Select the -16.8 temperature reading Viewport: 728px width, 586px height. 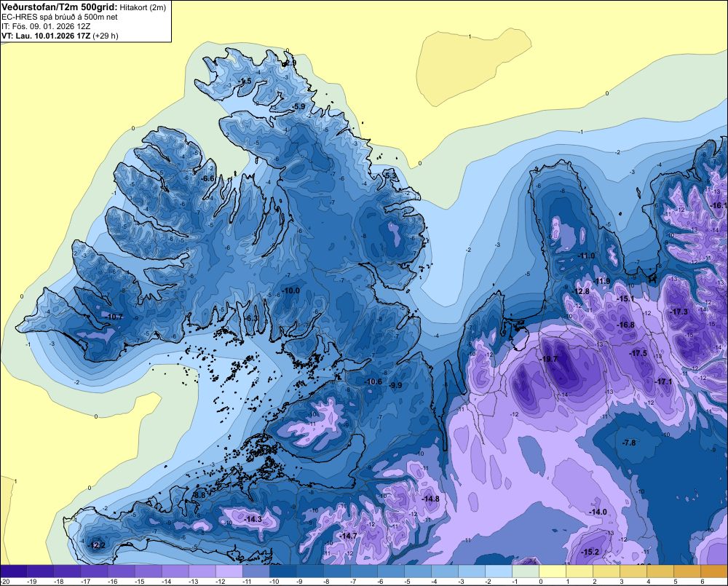click(x=625, y=325)
